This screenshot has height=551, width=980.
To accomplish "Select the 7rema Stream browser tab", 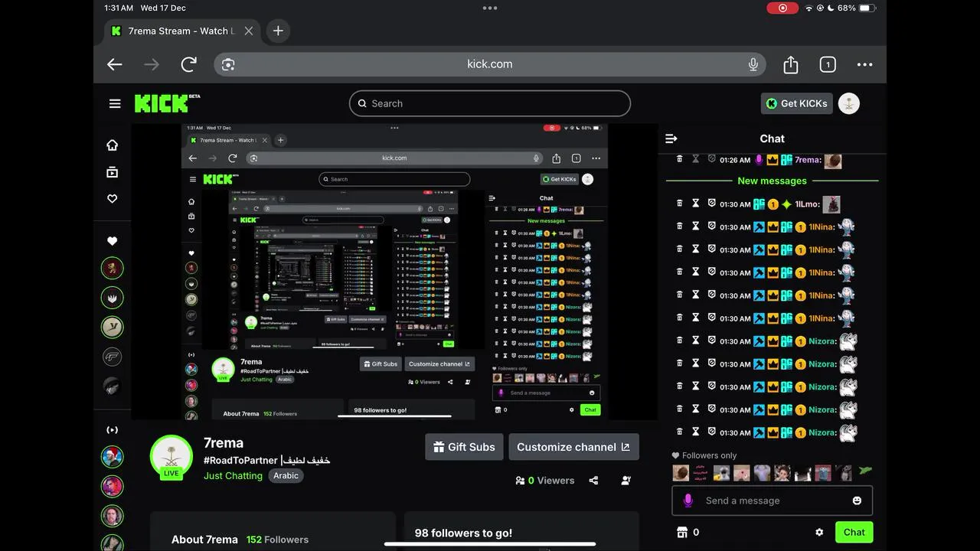I will [x=182, y=31].
